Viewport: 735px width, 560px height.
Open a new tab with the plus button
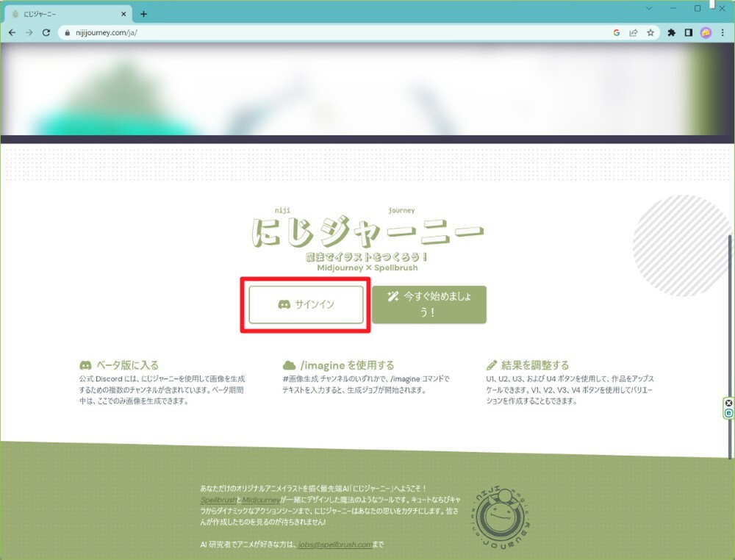[x=143, y=14]
